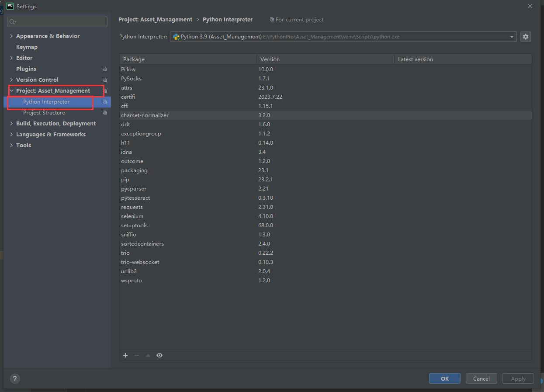Click the help question mark icon
Viewport: 544px width, 392px height.
click(x=15, y=378)
